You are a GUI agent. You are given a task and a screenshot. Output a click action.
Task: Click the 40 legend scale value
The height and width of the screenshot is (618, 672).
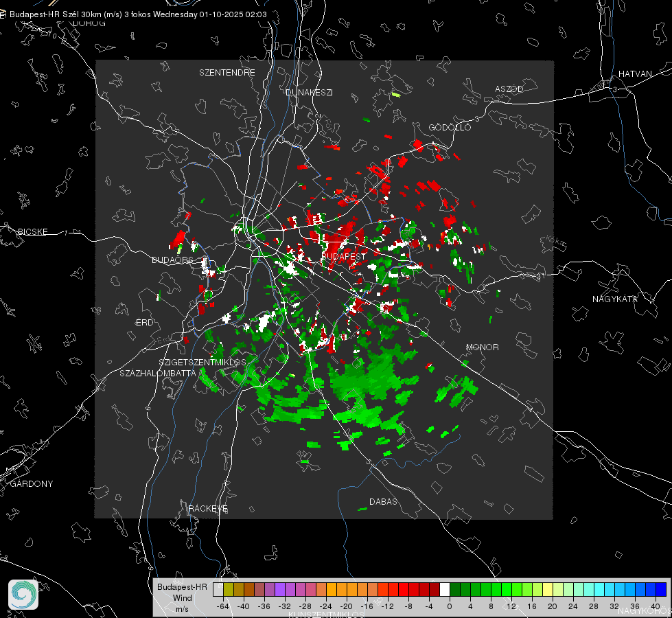pyautogui.click(x=656, y=606)
